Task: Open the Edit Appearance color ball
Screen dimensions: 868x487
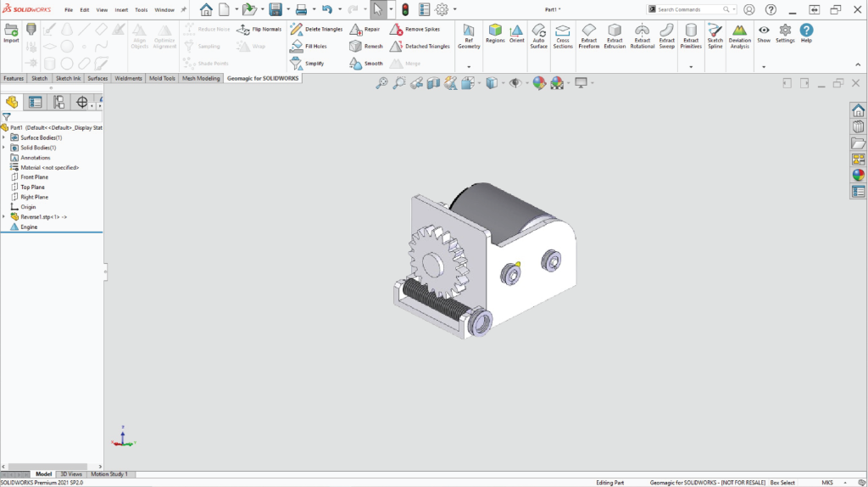Action: (537, 82)
